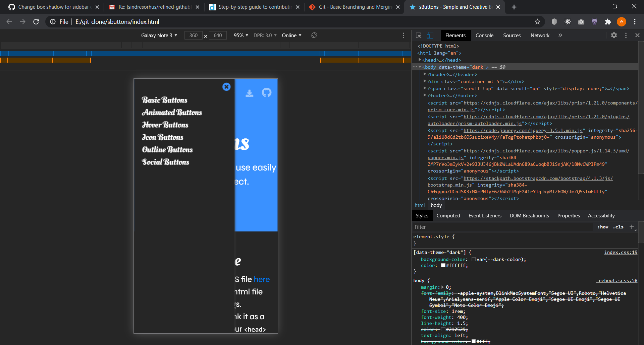Screen dimensions: 644x345
Task: Click the camera screenshot extension icon
Action: coord(581,22)
